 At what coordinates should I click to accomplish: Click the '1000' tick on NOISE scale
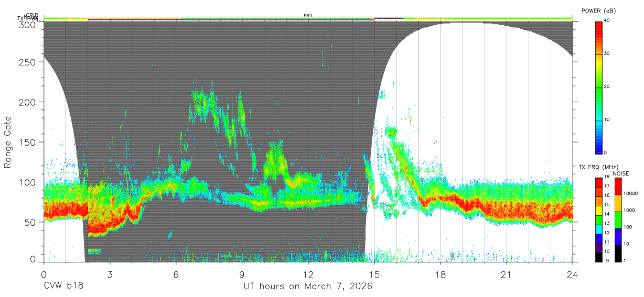coord(629,211)
